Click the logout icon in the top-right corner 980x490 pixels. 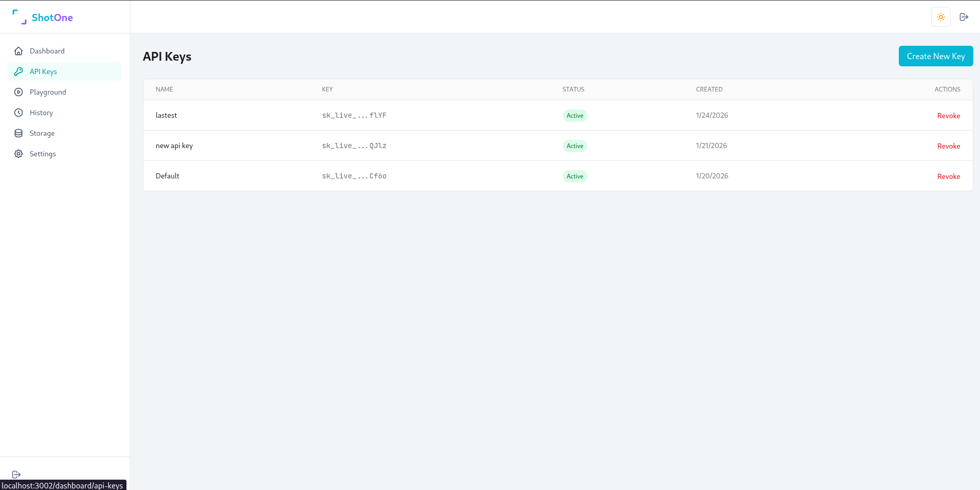964,17
